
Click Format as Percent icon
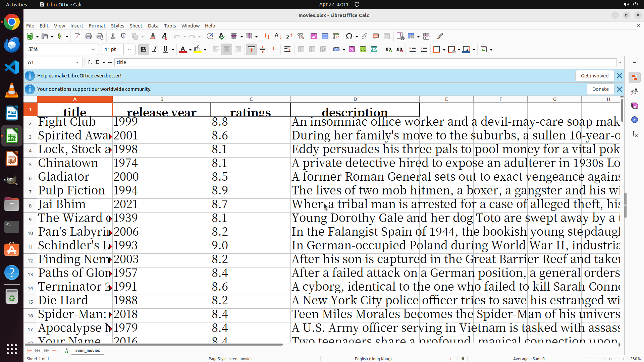point(352,50)
